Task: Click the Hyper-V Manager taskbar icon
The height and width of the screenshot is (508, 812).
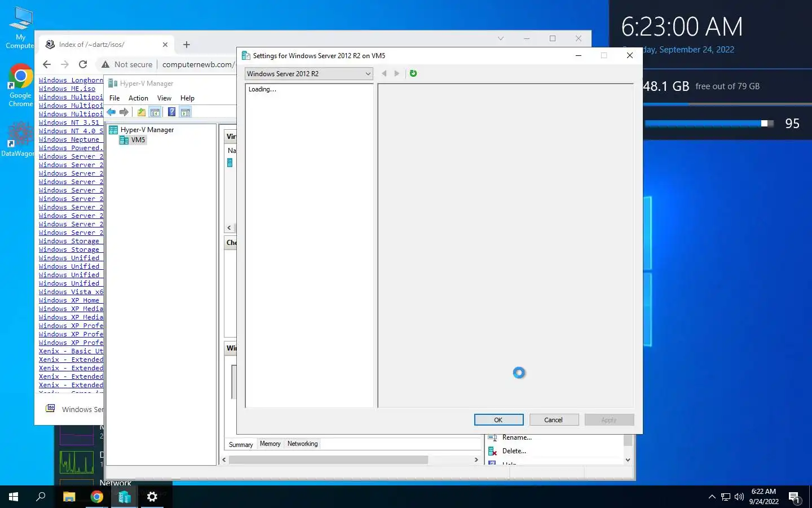Action: (125, 497)
